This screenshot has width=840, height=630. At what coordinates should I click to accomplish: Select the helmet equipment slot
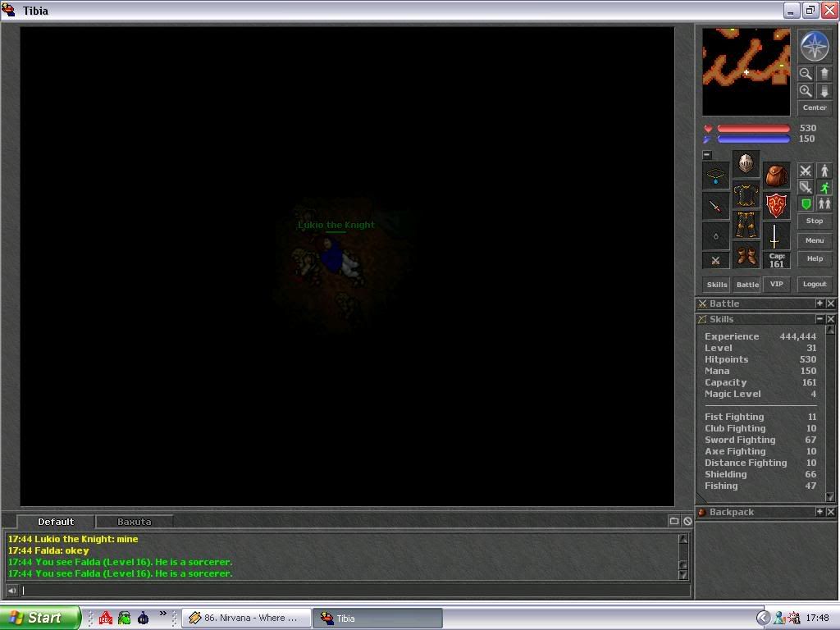[746, 163]
